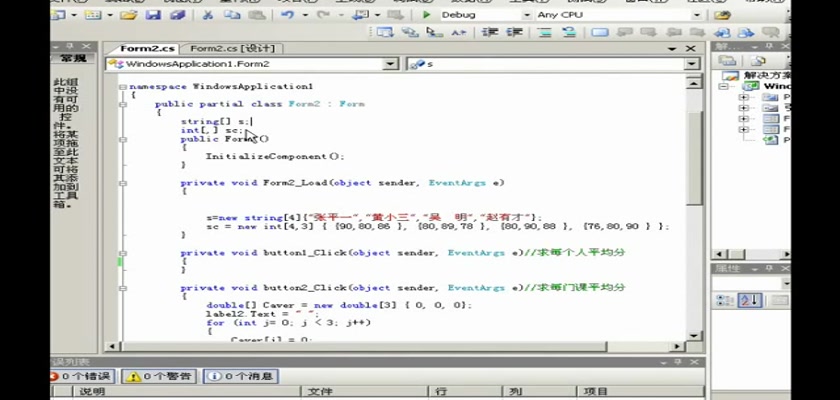Click the Find in Files icon beside Any CPU
840x400 pixels.
(722, 15)
